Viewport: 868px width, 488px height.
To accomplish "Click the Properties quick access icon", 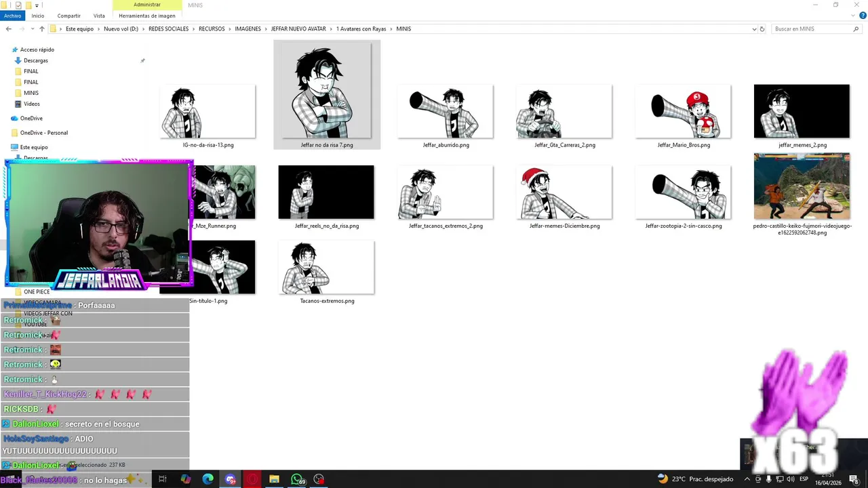I will click(18, 5).
